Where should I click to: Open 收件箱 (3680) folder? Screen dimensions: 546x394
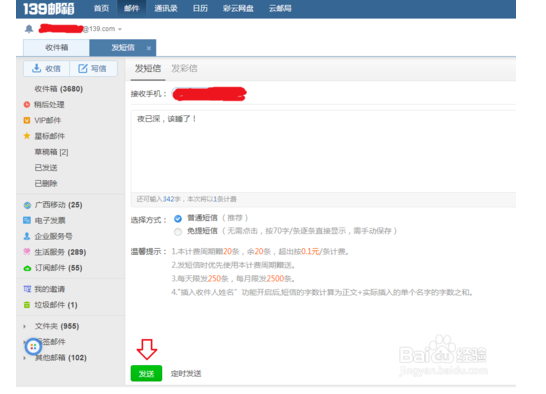pos(58,89)
